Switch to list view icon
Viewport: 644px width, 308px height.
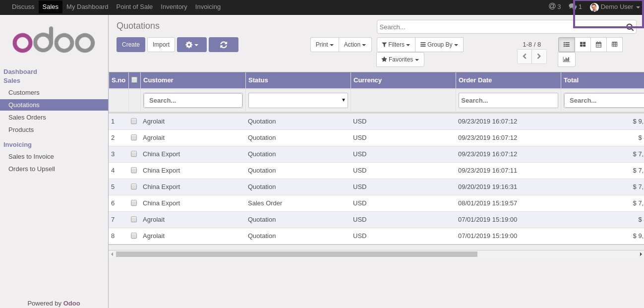pyautogui.click(x=566, y=45)
